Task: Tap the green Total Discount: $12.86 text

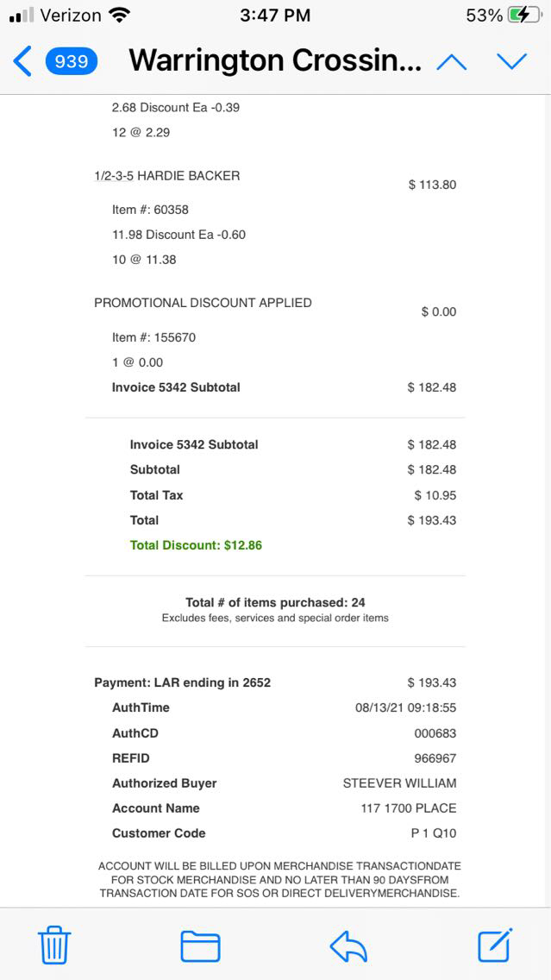Action: click(x=196, y=545)
